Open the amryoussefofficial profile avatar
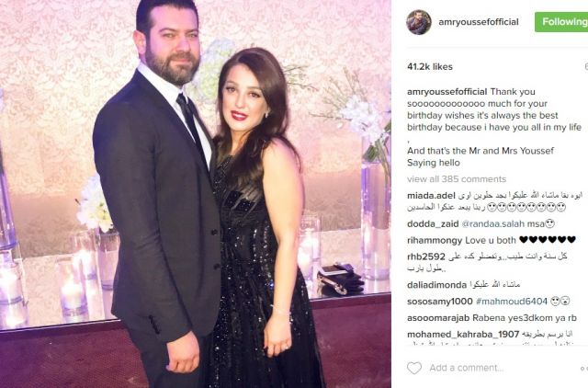The height and width of the screenshot is (388, 588). 419,22
